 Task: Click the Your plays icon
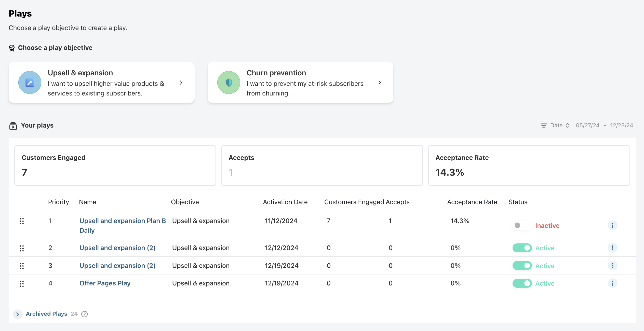pyautogui.click(x=13, y=126)
